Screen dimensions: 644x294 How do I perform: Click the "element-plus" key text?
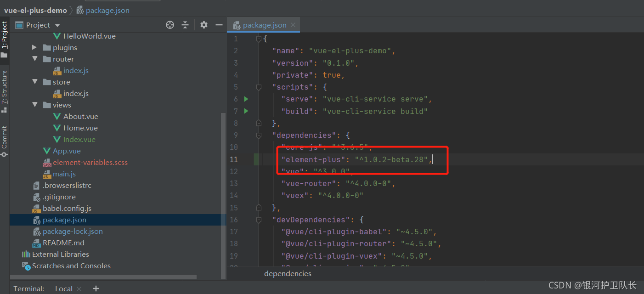(313, 159)
